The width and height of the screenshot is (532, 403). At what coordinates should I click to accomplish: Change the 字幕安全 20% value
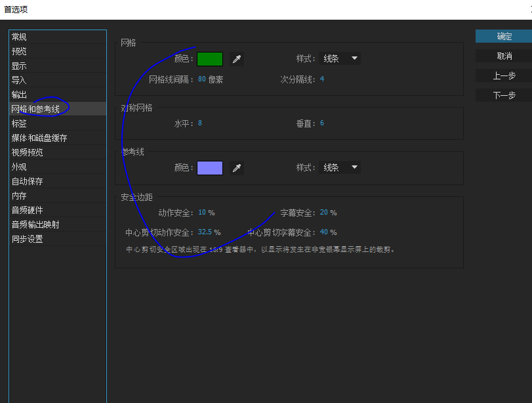pos(325,213)
